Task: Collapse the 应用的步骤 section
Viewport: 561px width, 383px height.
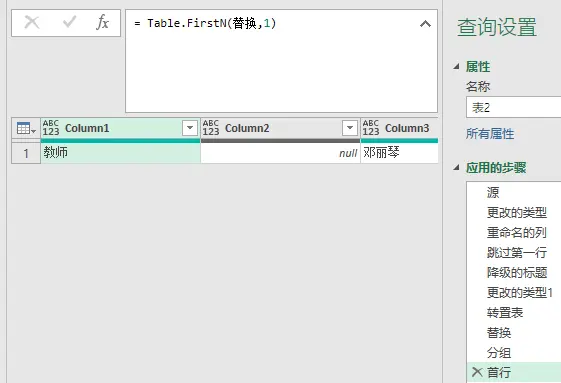Action: 456,167
